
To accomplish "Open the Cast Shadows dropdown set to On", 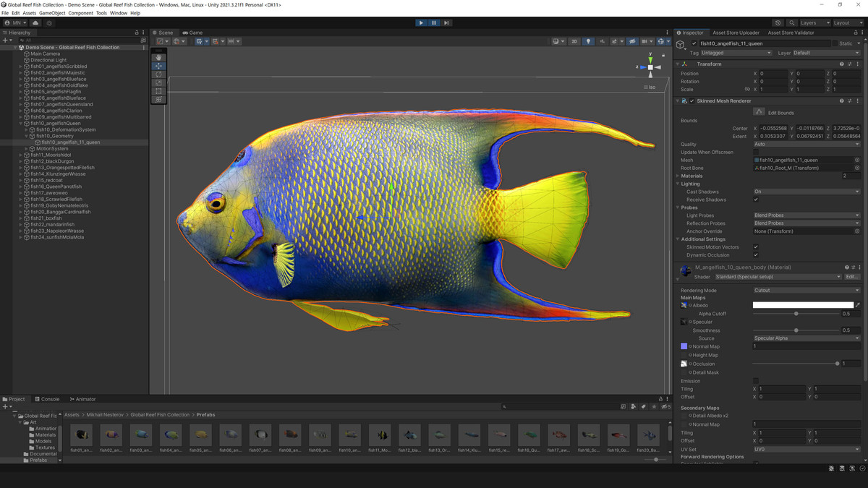I will 807,192.
